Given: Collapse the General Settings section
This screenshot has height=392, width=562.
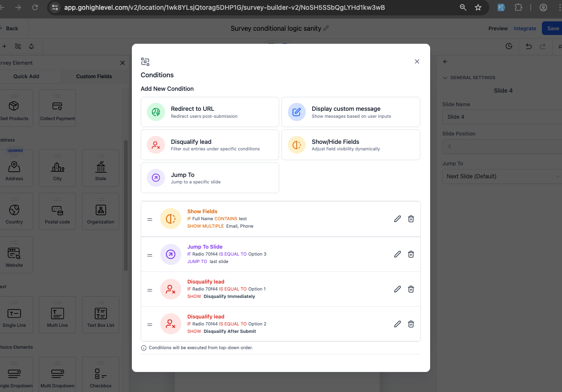Looking at the screenshot, I should tap(445, 78).
